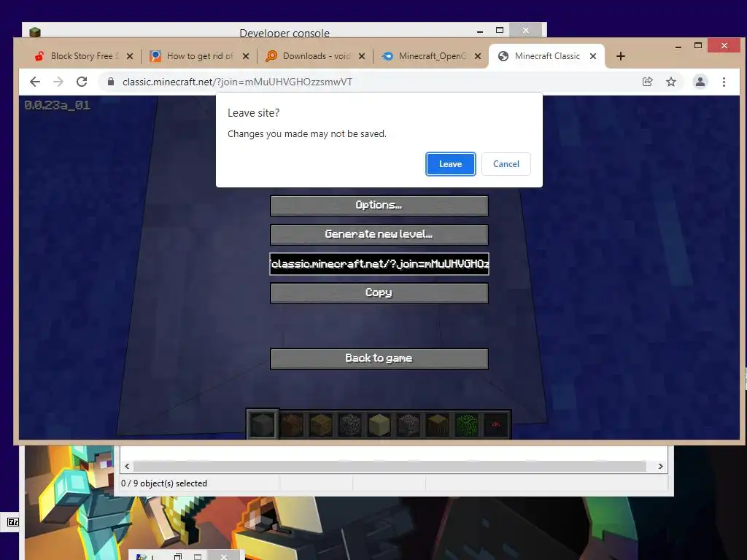Click the 0.0.23a_01 version text
This screenshot has width=747, height=560.
[x=57, y=105]
